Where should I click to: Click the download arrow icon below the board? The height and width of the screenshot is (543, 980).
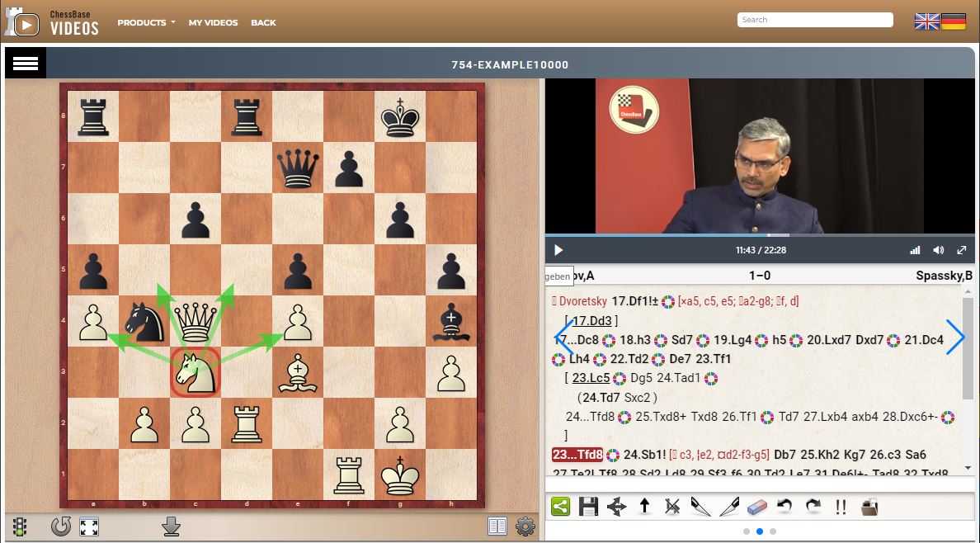coord(171,526)
